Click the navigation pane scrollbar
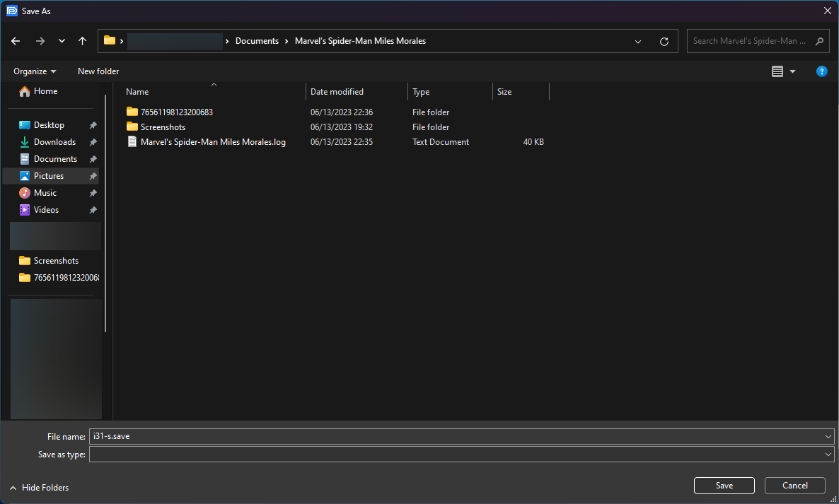Viewport: 839px width, 504px height. pos(105,213)
